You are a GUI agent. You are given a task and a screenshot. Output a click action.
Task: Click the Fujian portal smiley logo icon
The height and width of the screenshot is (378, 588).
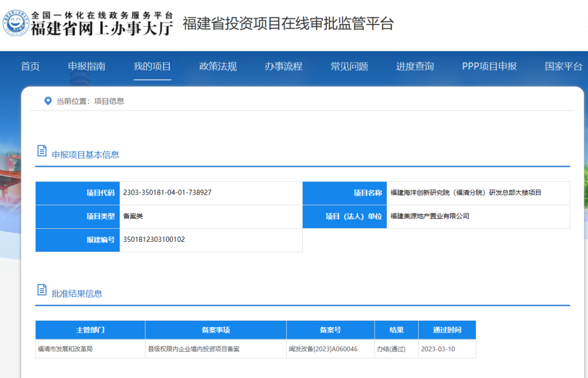[16, 23]
